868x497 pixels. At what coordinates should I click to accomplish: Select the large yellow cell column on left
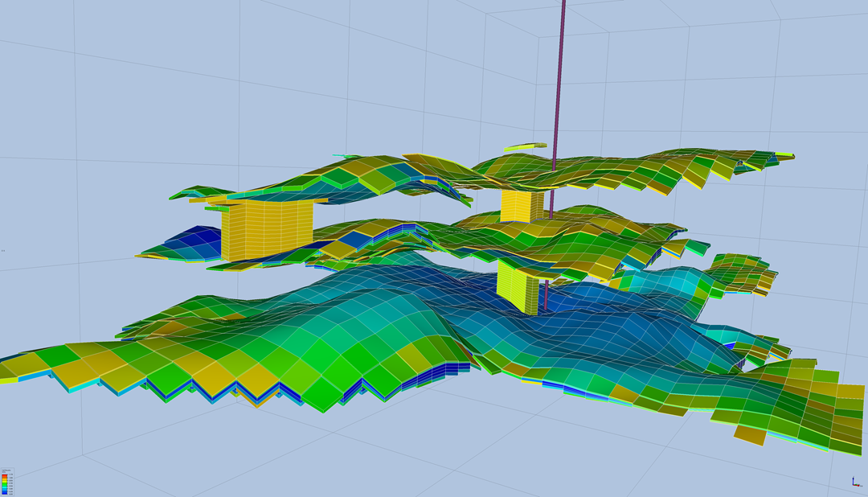click(x=265, y=229)
